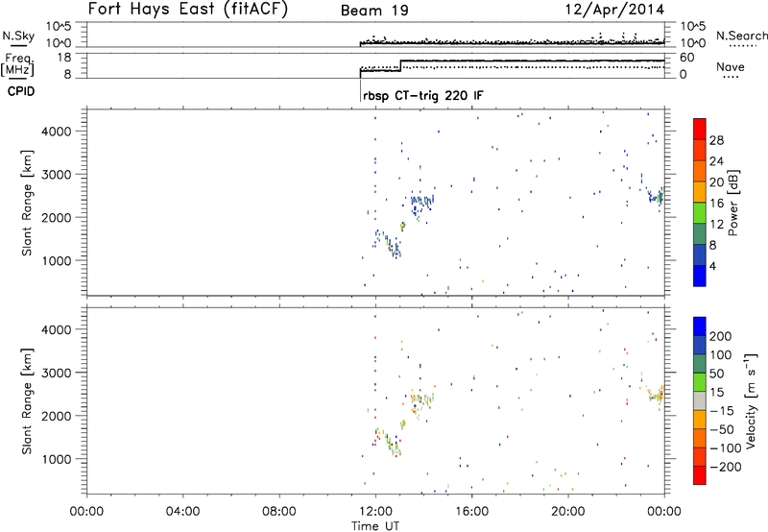Click the '-200' tick on the Velocity colorbar
This screenshot has height=532, width=768.
coord(726,467)
